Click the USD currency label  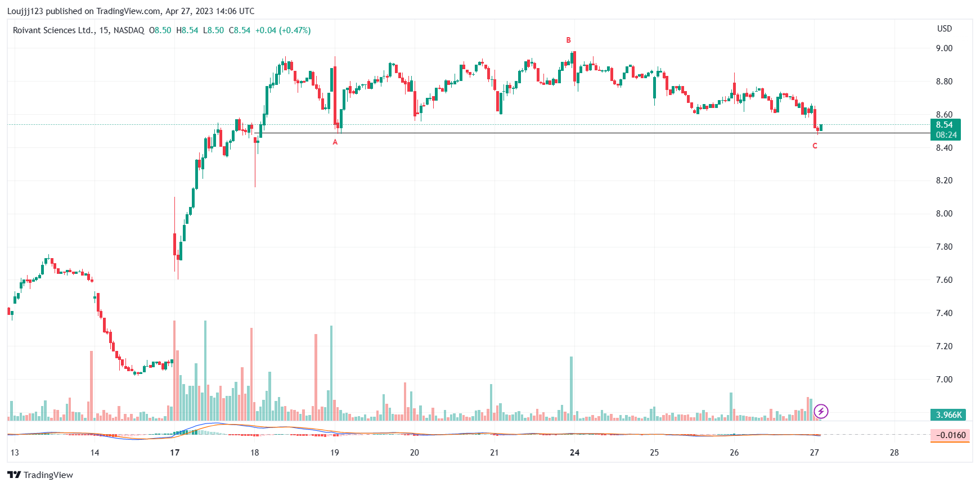coord(945,29)
